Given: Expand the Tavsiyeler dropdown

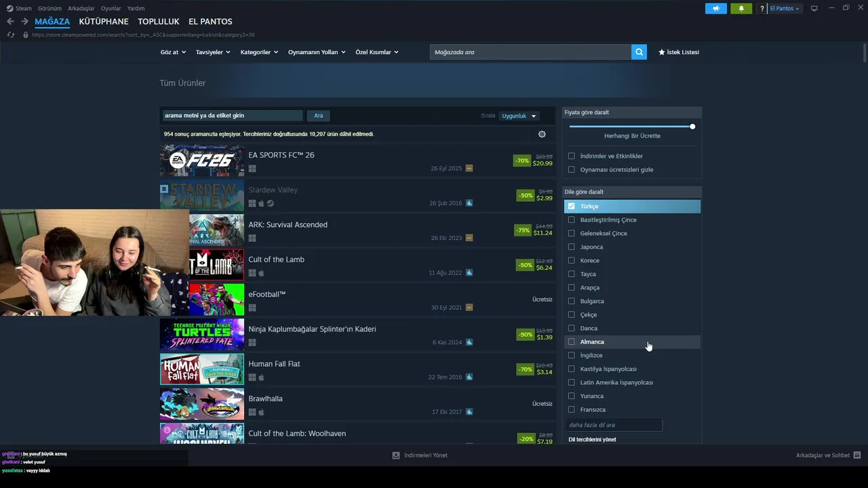Looking at the screenshot, I should point(213,52).
